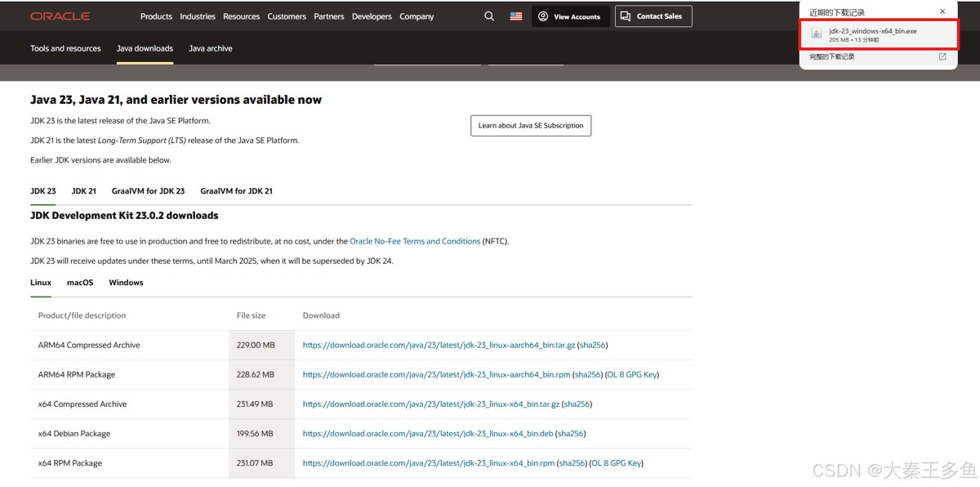The width and height of the screenshot is (980, 487).
Task: Open View Accounts
Action: tap(569, 16)
